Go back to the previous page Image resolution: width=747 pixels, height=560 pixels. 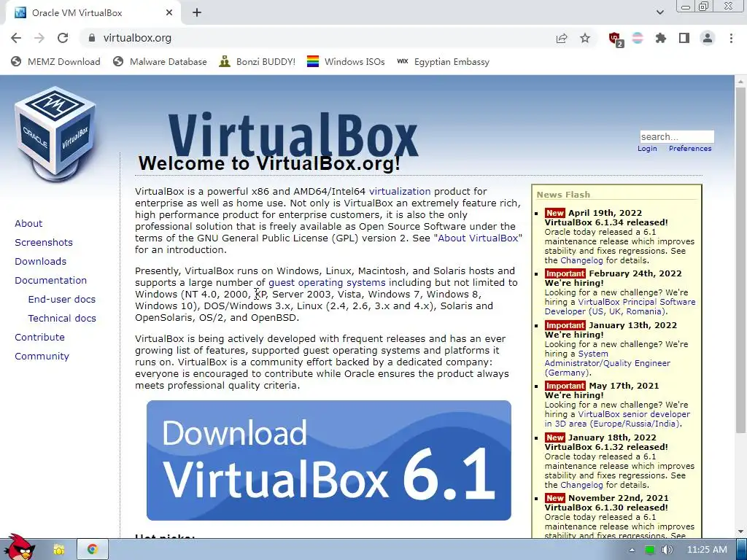[x=16, y=38]
